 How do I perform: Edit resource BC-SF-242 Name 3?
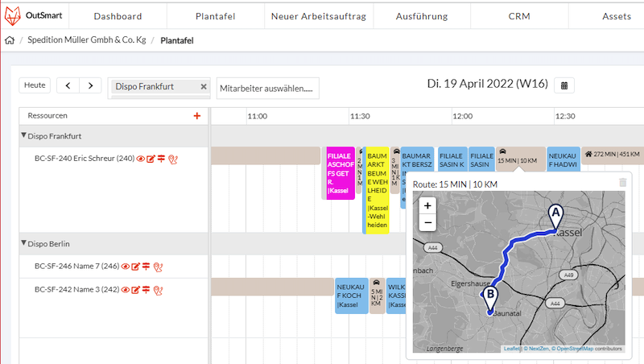(x=135, y=290)
